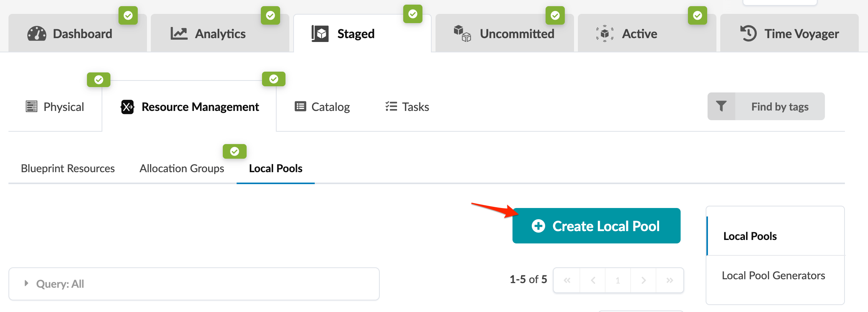The image size is (868, 312).
Task: Click the Analytics chart icon
Action: pyautogui.click(x=179, y=34)
